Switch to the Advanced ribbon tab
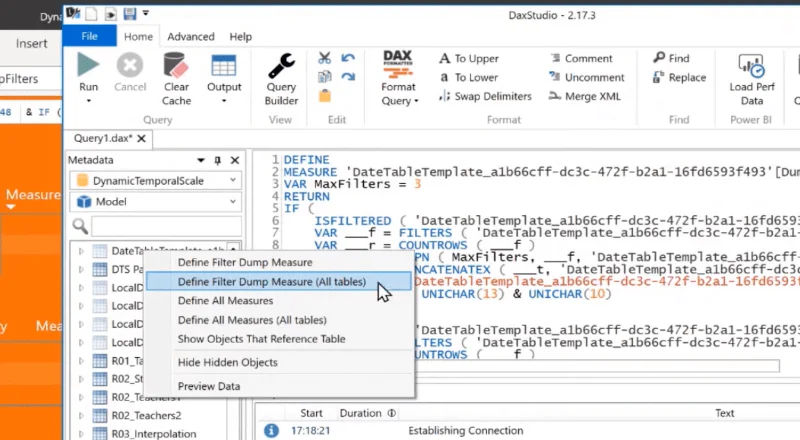The height and width of the screenshot is (440, 800). (191, 37)
